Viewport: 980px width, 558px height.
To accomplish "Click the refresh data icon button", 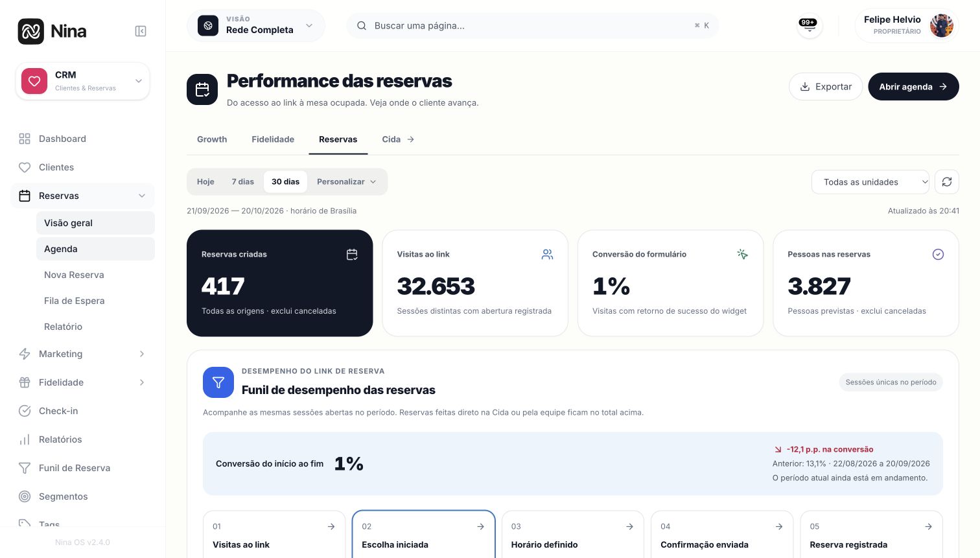I will pos(947,182).
